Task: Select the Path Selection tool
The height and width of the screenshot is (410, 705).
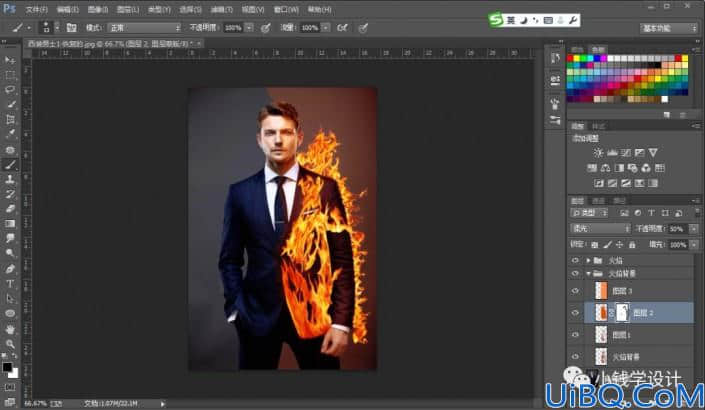Action: (10, 299)
